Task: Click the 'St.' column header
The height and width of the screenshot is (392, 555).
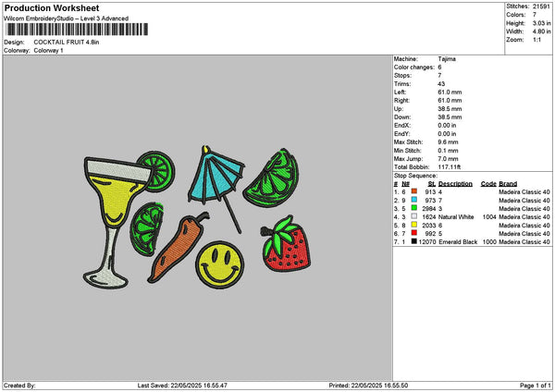Action: [432, 184]
